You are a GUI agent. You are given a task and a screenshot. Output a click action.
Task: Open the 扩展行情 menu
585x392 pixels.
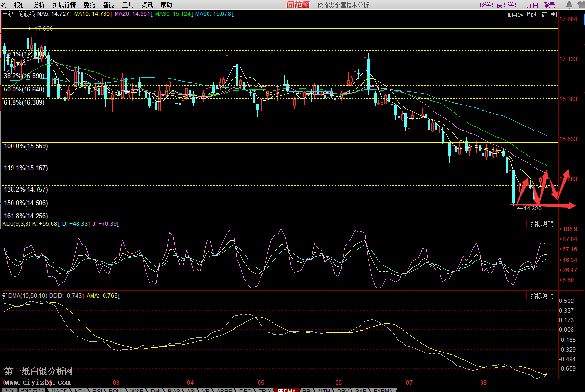[x=64, y=5]
